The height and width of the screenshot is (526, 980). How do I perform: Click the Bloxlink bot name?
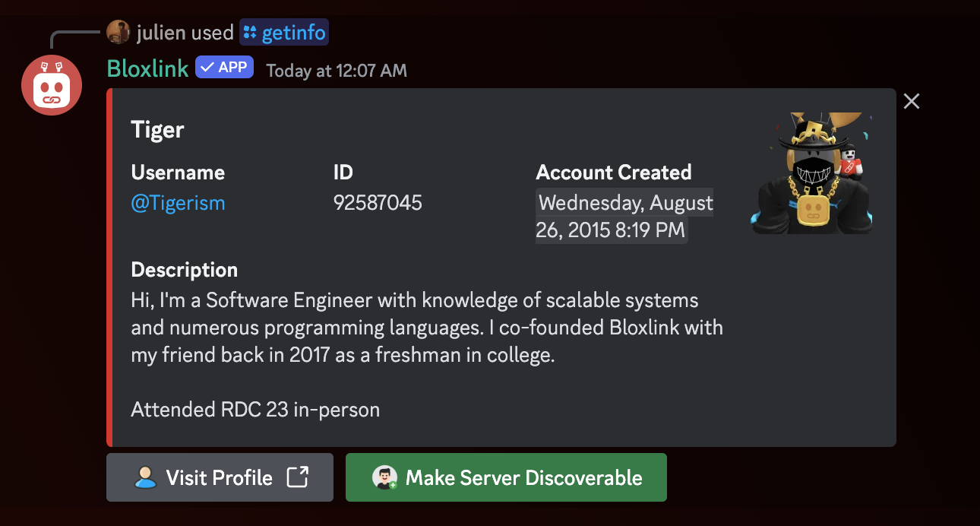click(147, 68)
